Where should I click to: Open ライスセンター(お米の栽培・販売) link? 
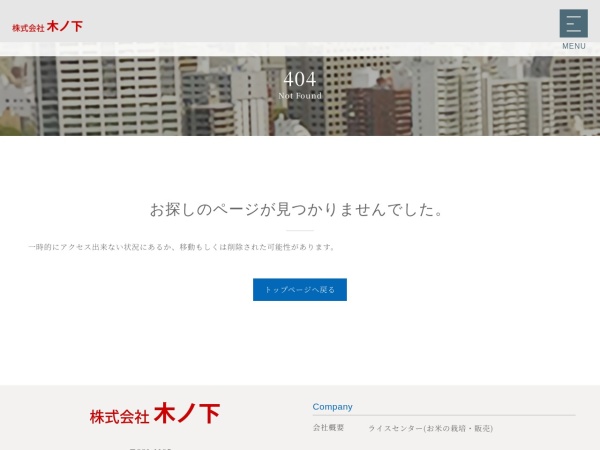pyautogui.click(x=430, y=428)
